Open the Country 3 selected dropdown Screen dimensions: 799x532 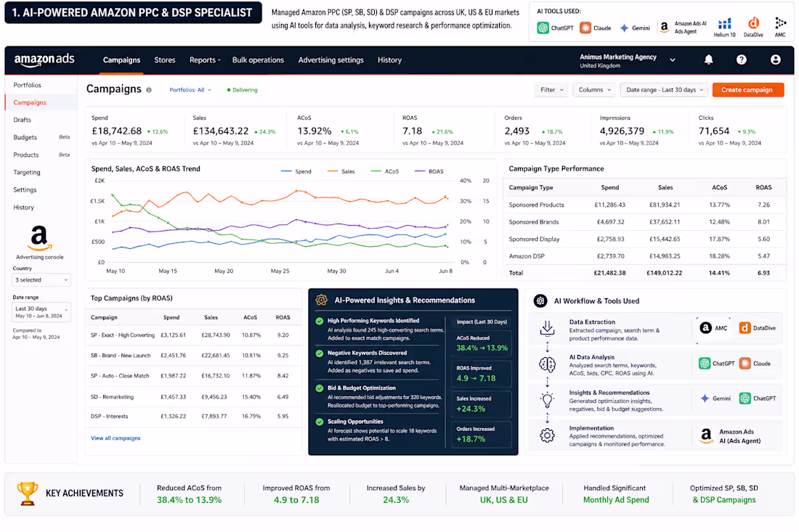(41, 280)
